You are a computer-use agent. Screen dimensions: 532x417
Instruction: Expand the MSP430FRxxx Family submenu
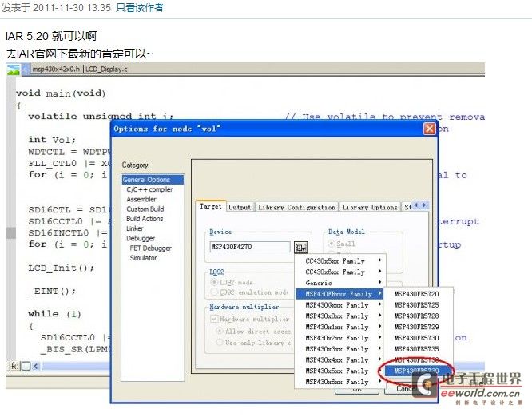click(x=339, y=294)
